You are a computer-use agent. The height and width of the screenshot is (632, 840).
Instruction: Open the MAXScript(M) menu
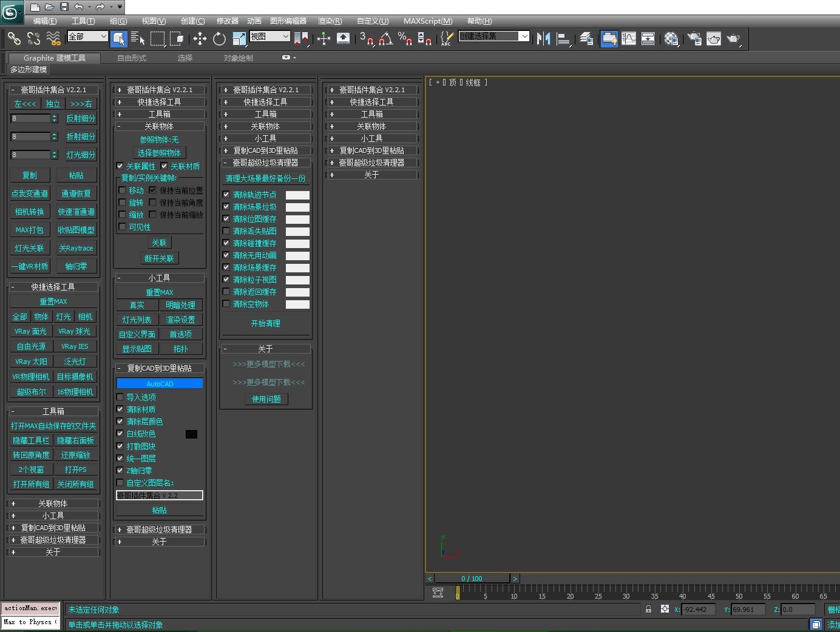coord(428,21)
